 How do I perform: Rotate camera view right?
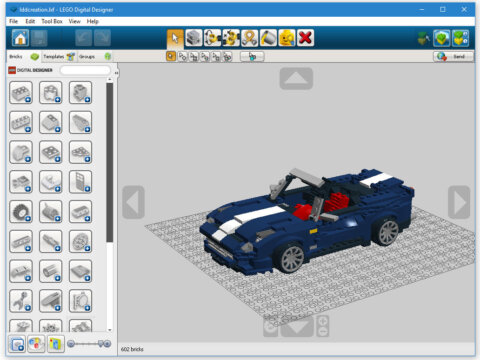[x=459, y=202]
